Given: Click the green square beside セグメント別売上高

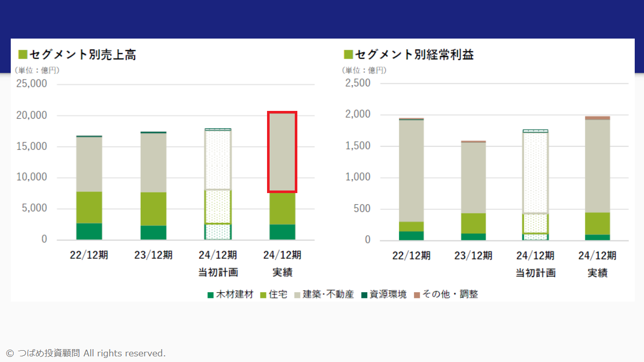Looking at the screenshot, I should (22, 54).
